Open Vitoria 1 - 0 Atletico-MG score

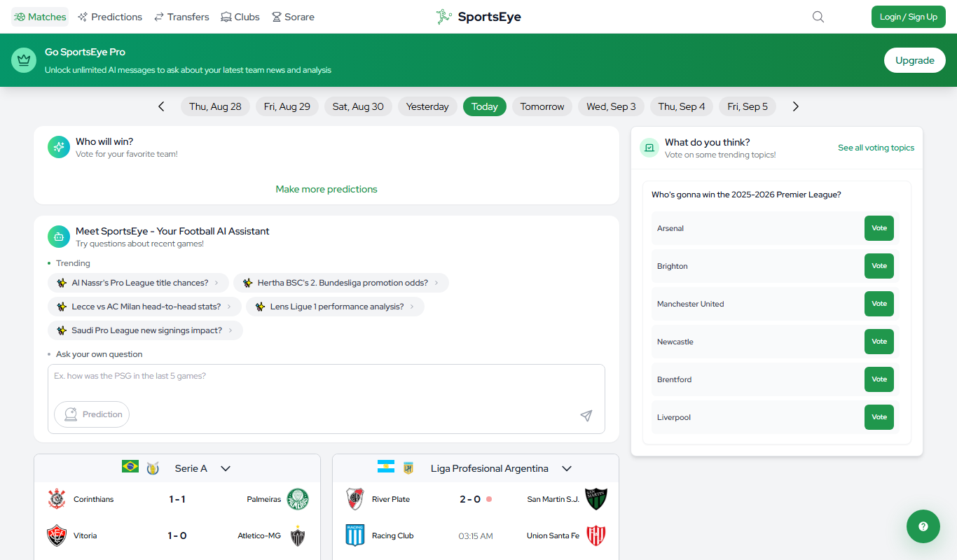177,535
